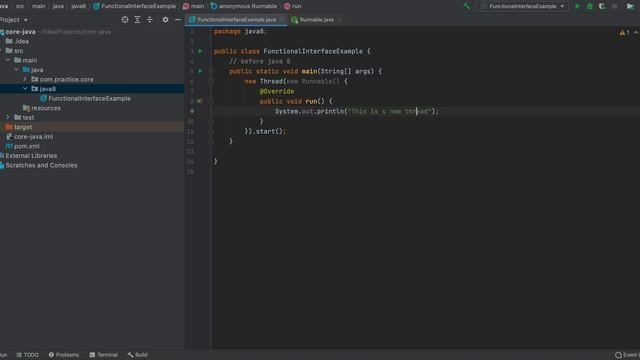Expand all items in Project tree
Image resolution: width=640 pixels, height=360 pixels.
click(137, 20)
